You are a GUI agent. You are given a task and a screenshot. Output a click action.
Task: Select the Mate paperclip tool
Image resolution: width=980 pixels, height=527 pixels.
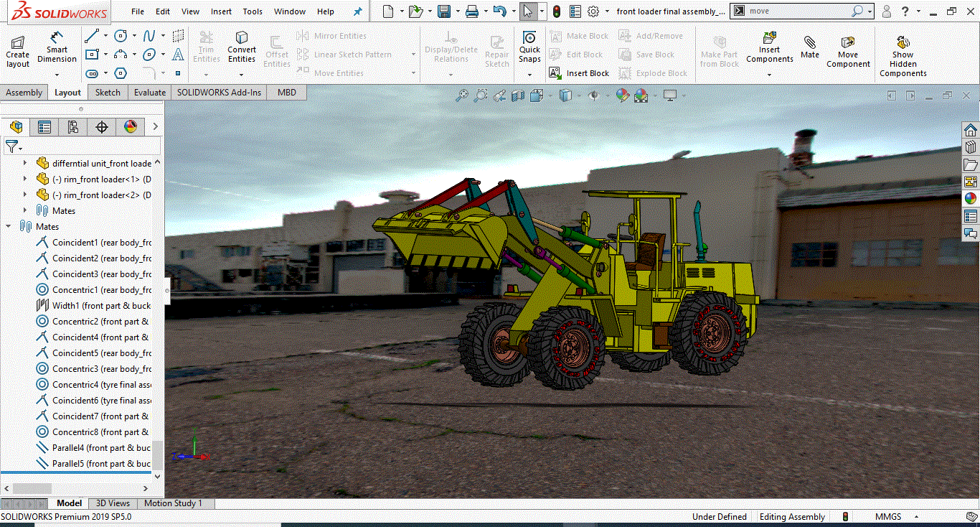click(809, 47)
